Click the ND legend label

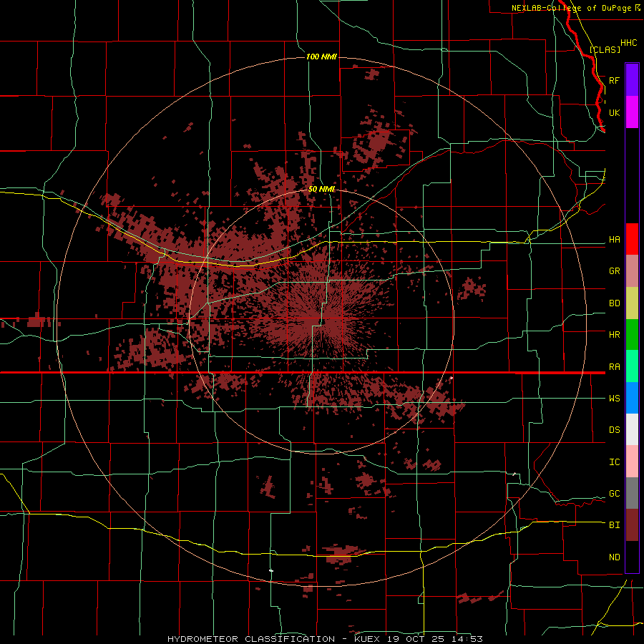coord(614,557)
